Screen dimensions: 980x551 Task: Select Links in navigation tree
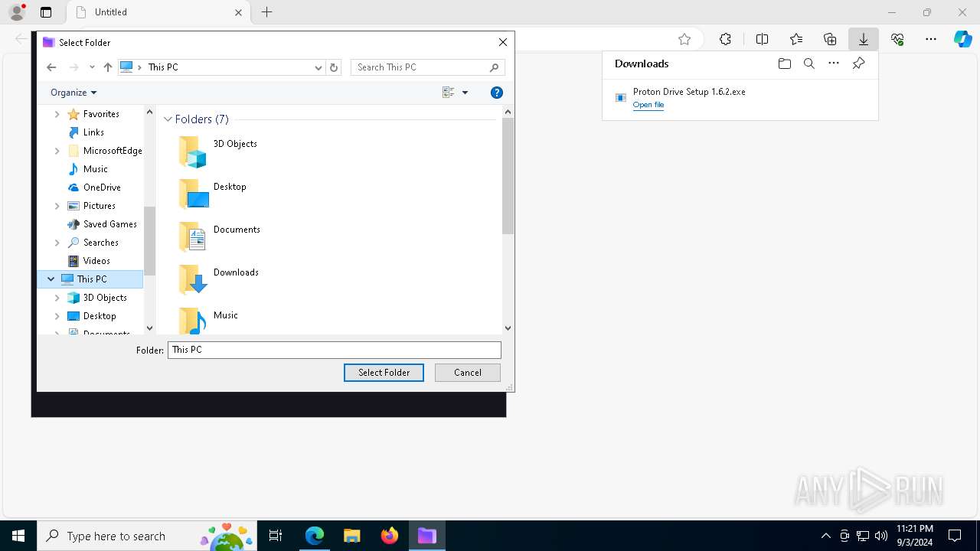click(x=93, y=132)
